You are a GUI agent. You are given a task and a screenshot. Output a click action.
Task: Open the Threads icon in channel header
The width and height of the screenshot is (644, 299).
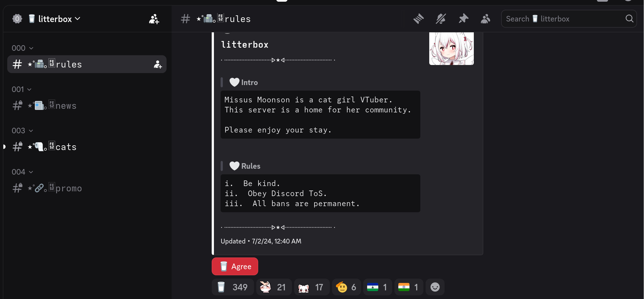tap(418, 19)
